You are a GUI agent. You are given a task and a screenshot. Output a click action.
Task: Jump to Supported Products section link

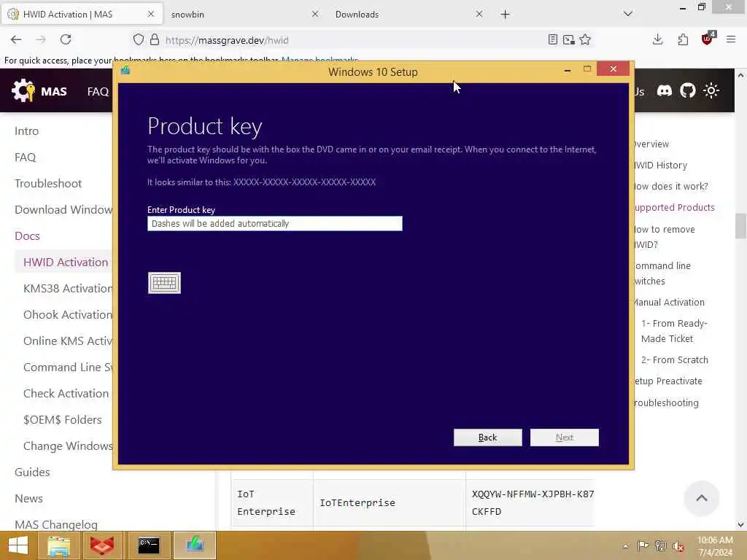(675, 207)
